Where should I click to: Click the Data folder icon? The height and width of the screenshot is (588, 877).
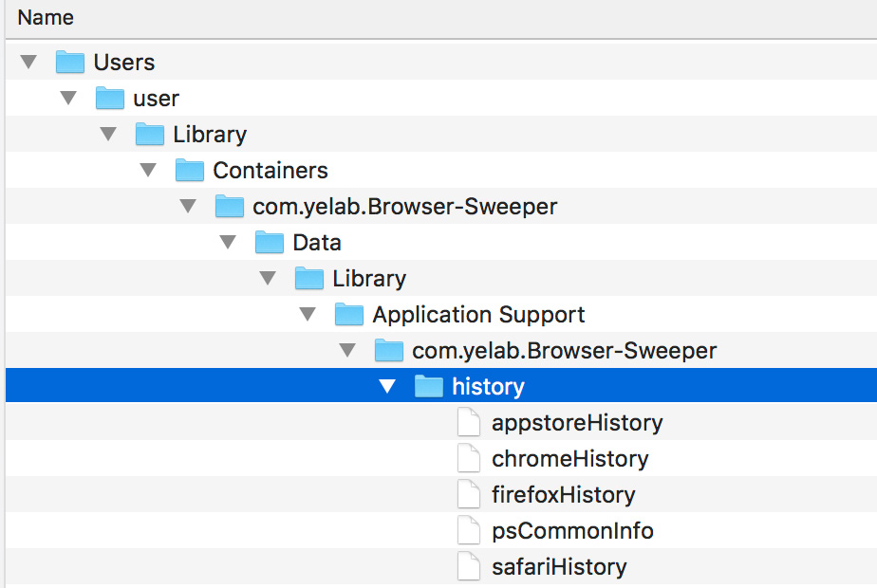270,243
